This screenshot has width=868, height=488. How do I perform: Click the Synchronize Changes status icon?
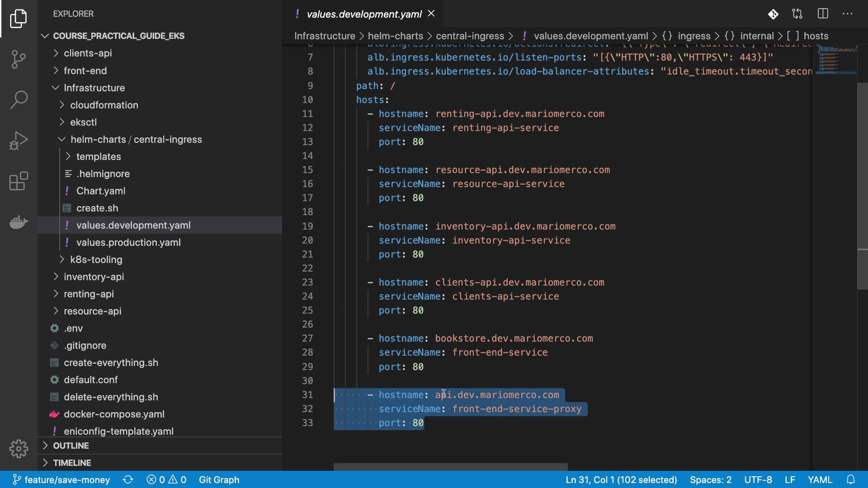pos(128,479)
